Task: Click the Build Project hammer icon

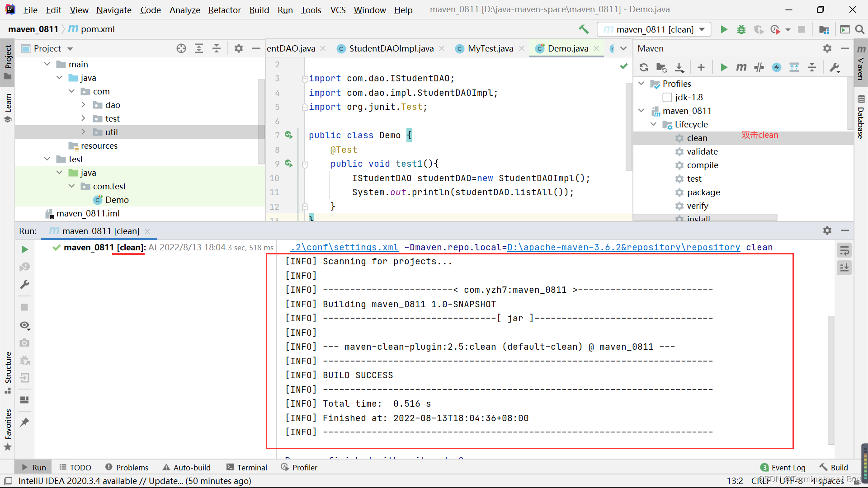Action: point(584,29)
